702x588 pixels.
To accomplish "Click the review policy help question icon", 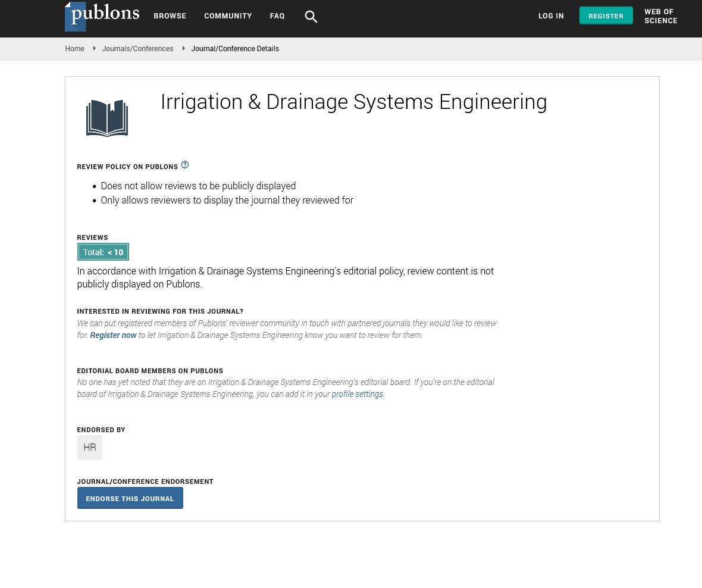I will point(185,165).
